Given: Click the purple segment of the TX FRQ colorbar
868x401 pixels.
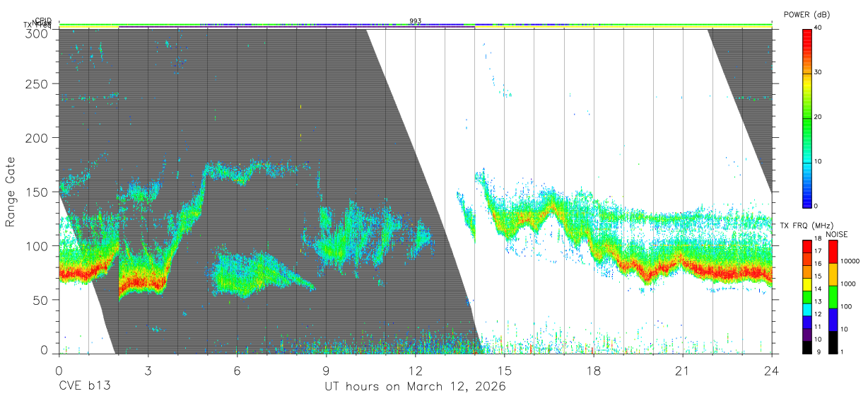Looking at the screenshot, I should [x=807, y=335].
